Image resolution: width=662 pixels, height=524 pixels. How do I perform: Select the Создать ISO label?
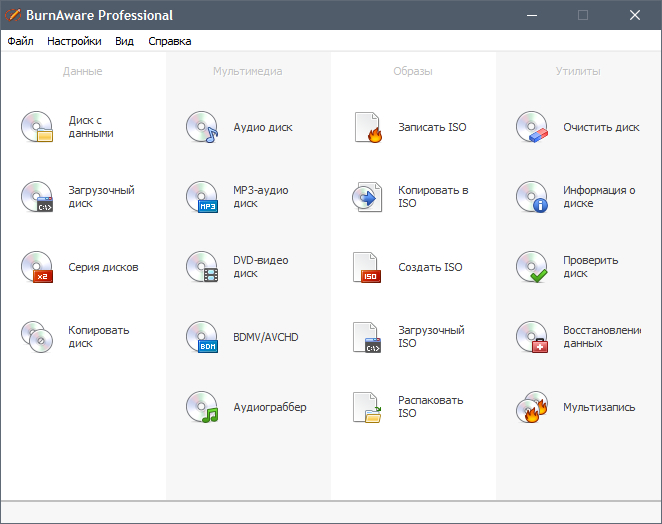click(x=430, y=267)
